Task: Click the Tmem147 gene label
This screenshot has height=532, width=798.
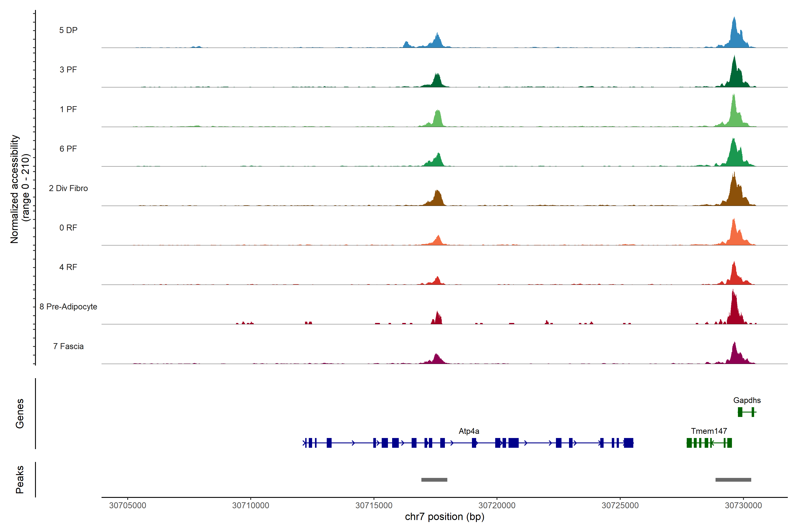Action: click(x=709, y=431)
